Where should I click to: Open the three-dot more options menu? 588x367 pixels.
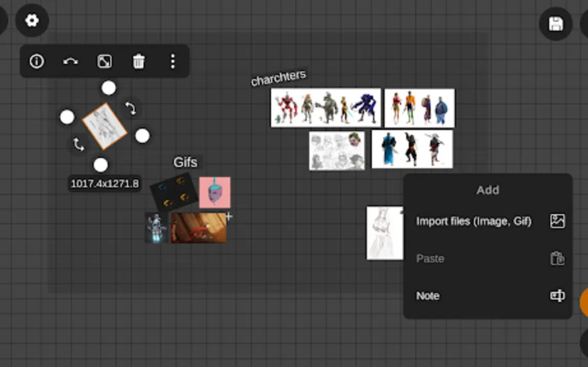(x=173, y=62)
